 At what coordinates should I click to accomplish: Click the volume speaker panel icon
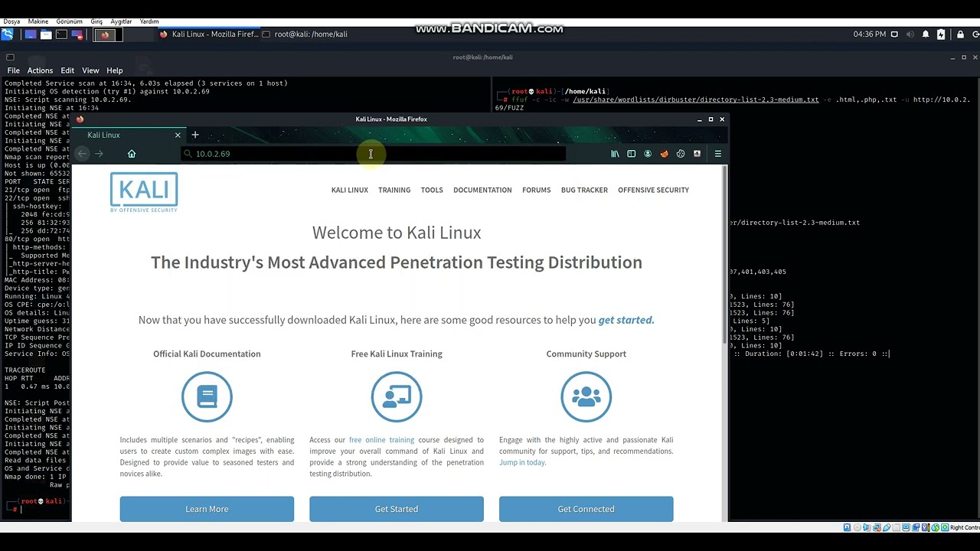click(910, 34)
